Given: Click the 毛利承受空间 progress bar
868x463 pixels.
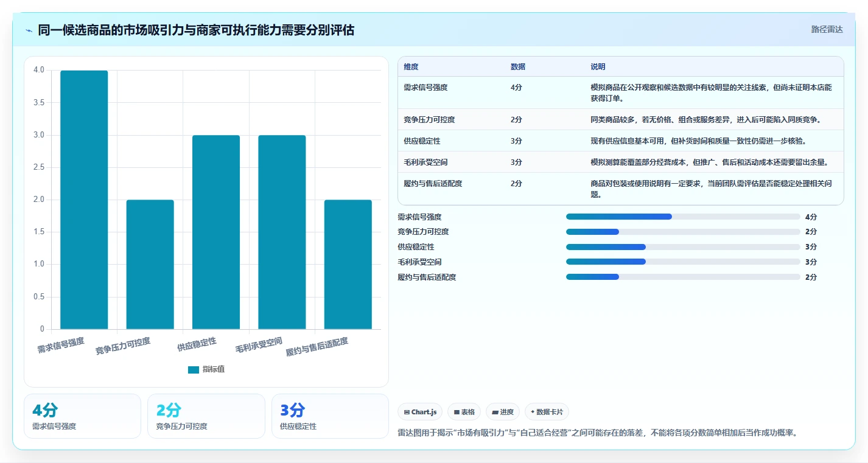Looking at the screenshot, I should [x=683, y=262].
